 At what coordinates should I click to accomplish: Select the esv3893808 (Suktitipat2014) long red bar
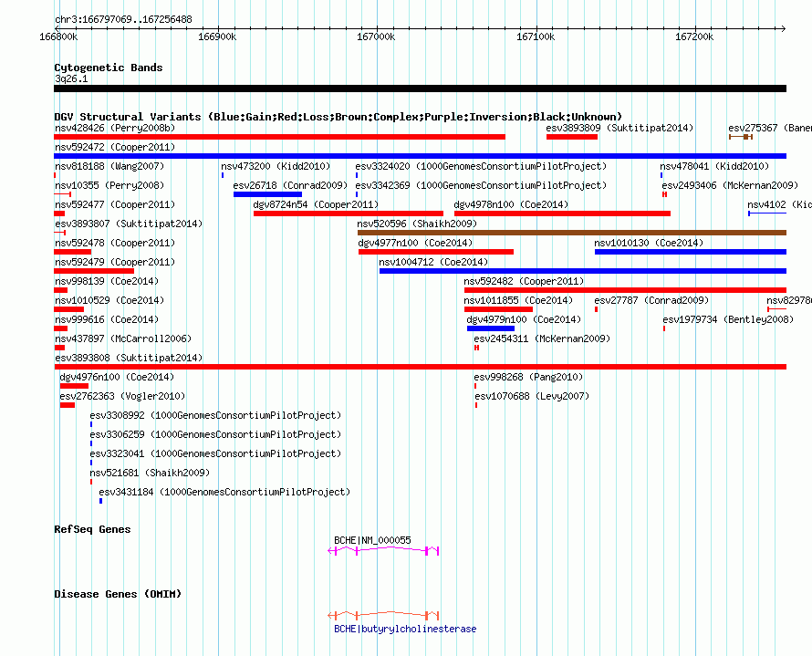coord(420,367)
